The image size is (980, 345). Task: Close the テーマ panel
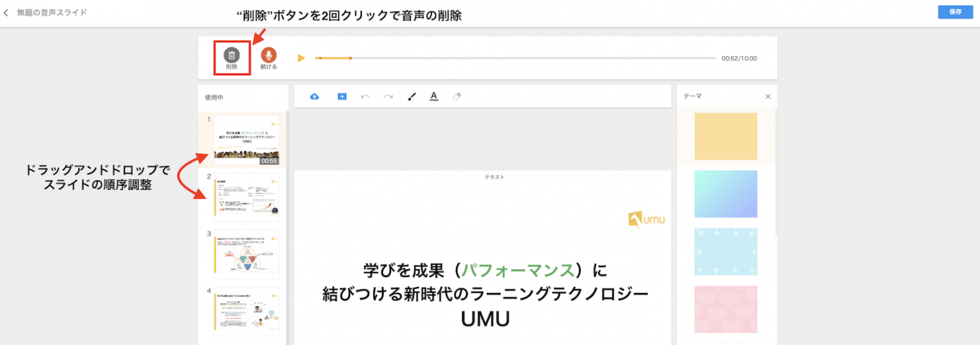[768, 96]
